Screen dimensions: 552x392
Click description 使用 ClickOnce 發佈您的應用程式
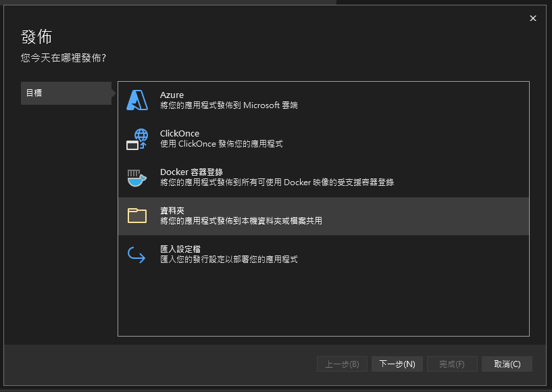pyautogui.click(x=221, y=144)
